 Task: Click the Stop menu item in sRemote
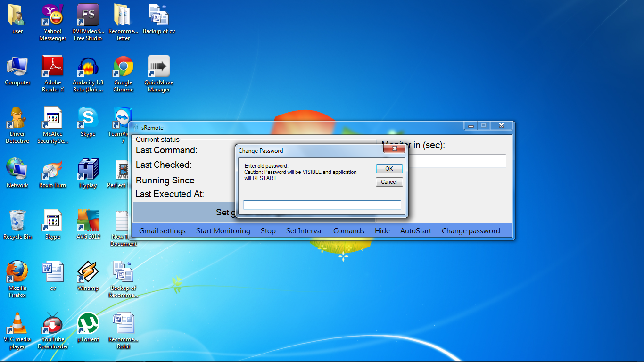[268, 230]
